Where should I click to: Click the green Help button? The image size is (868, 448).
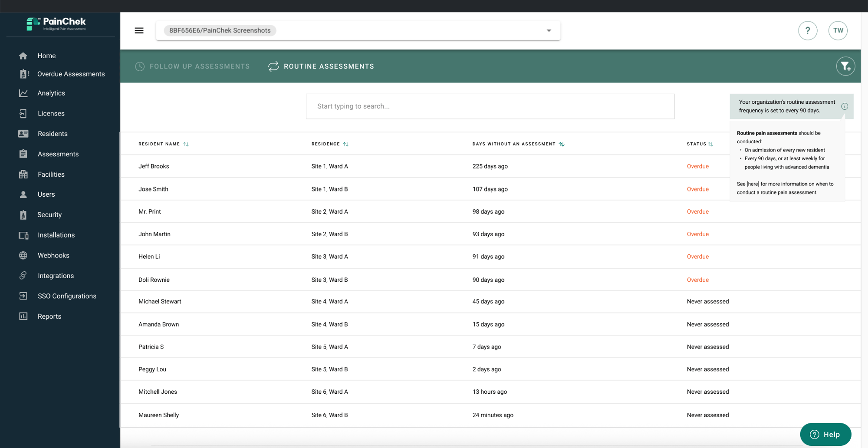click(825, 434)
